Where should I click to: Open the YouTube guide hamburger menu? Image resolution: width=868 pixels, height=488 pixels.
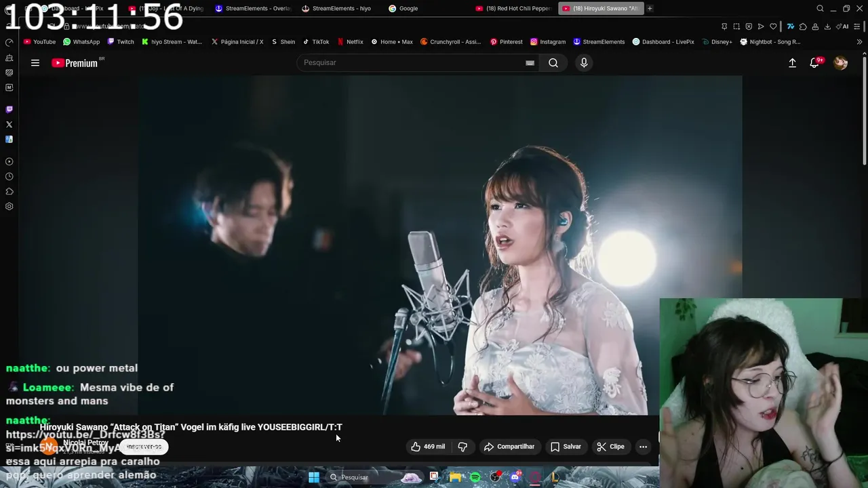pos(35,63)
